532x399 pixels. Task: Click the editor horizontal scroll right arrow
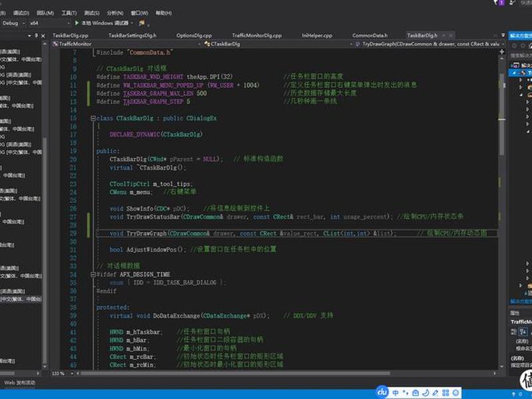coord(495,374)
